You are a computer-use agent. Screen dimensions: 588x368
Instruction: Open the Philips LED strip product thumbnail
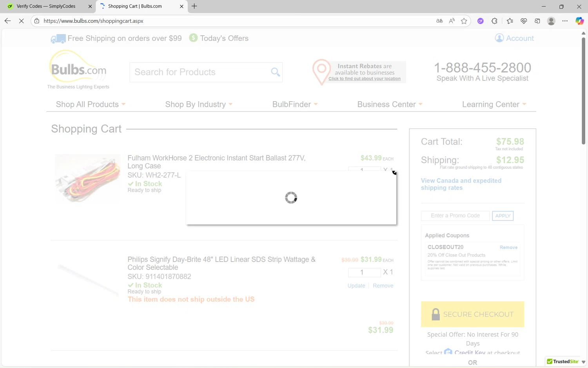88,280
